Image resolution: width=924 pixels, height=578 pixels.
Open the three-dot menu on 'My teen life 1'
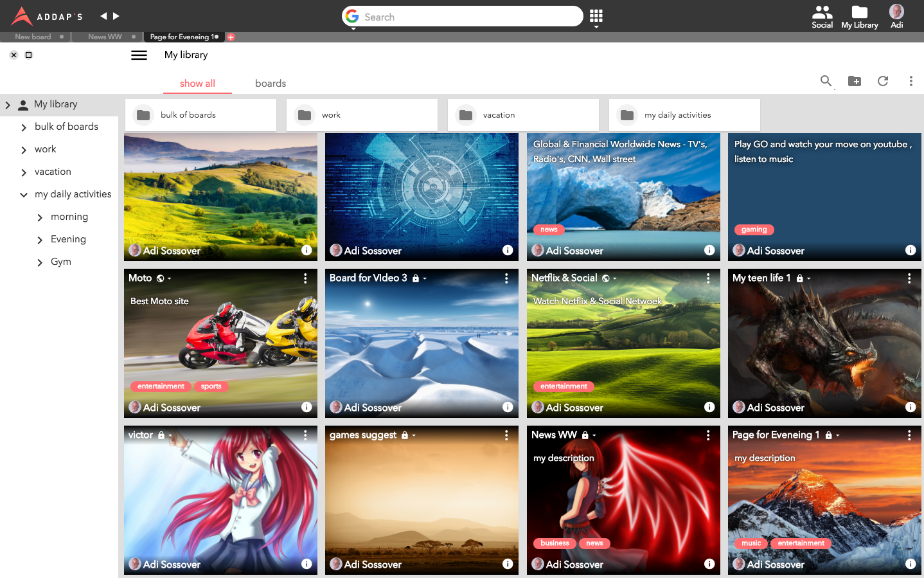click(909, 278)
